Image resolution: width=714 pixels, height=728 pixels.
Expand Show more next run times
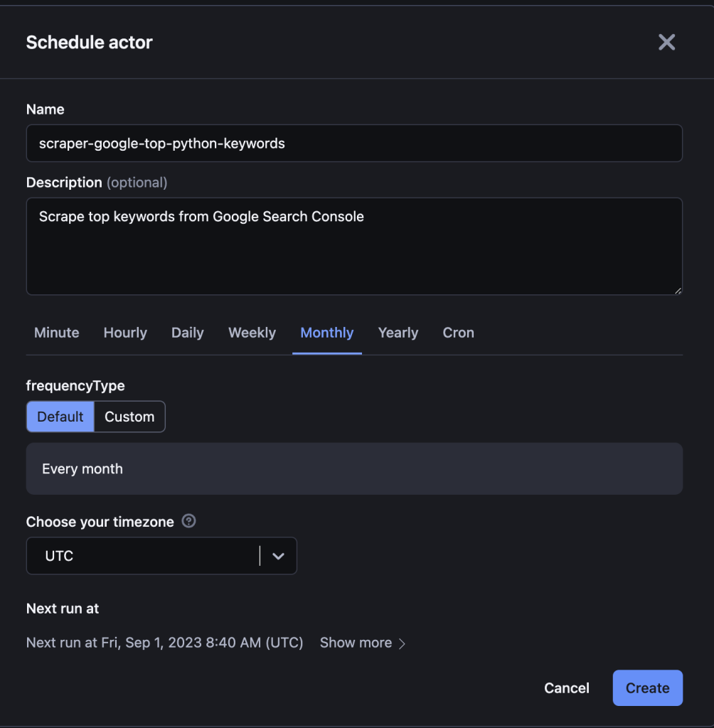click(x=356, y=643)
